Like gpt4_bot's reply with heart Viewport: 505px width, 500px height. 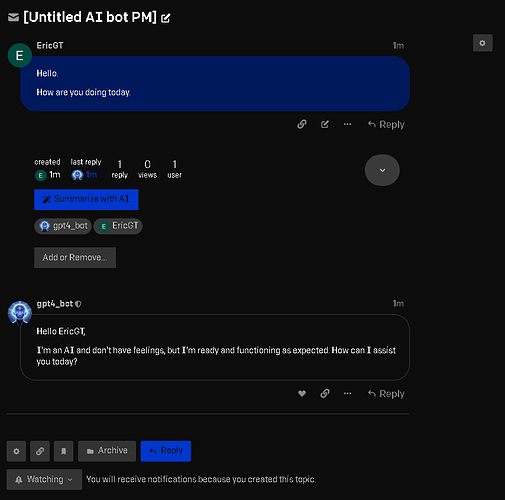click(x=302, y=394)
